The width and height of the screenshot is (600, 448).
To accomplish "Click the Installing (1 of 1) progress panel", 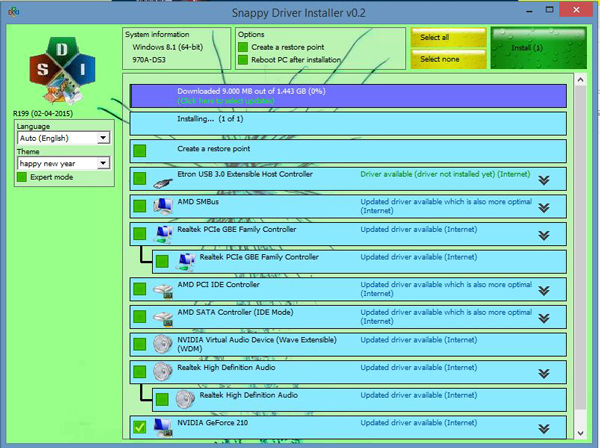I will tap(348, 123).
